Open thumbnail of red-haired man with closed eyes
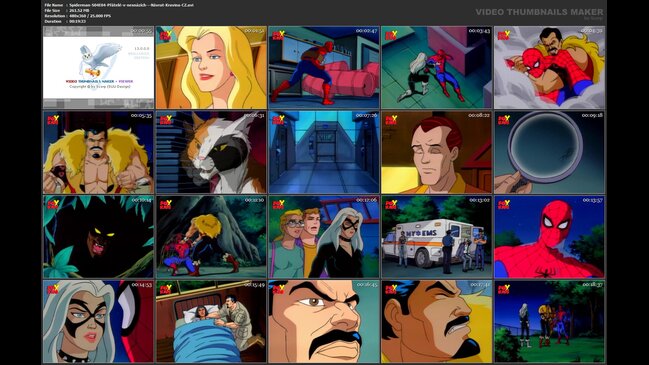 click(x=437, y=152)
